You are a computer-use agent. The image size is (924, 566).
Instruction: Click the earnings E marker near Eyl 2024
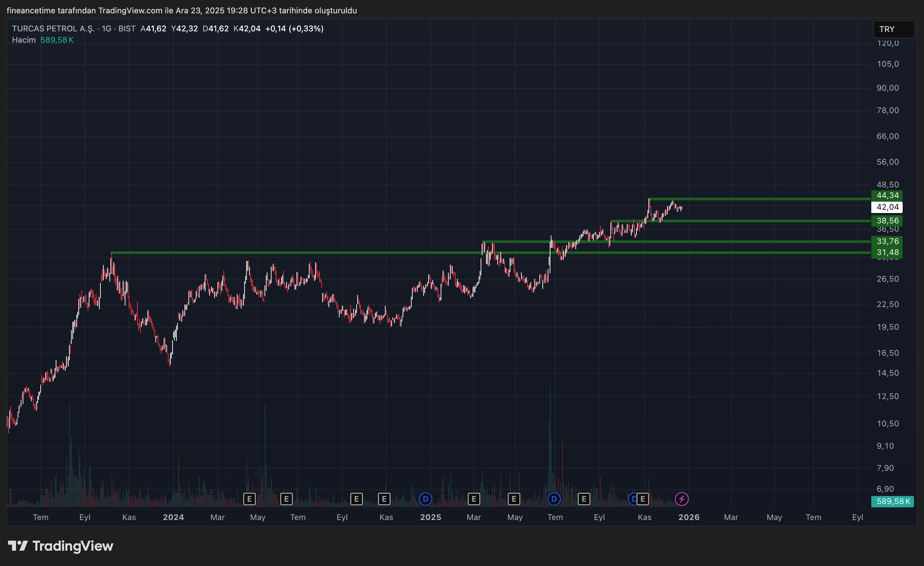356,499
